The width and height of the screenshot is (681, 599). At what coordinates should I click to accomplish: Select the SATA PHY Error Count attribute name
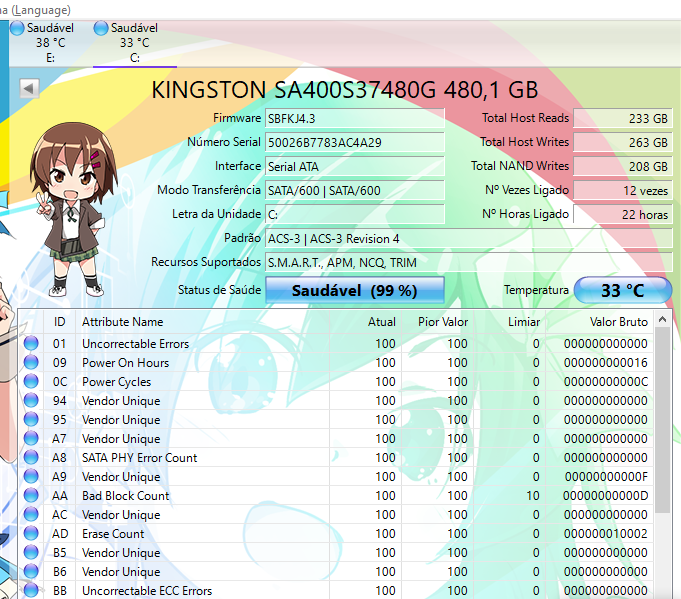139,457
